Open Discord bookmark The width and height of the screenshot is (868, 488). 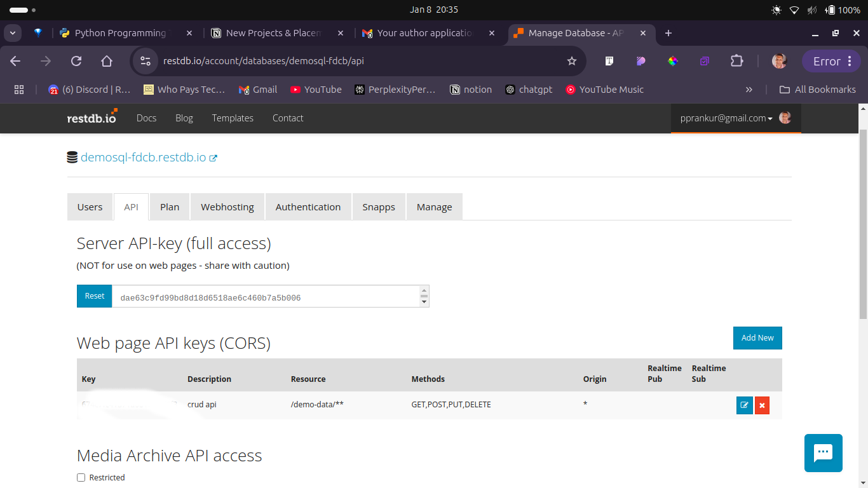click(90, 90)
